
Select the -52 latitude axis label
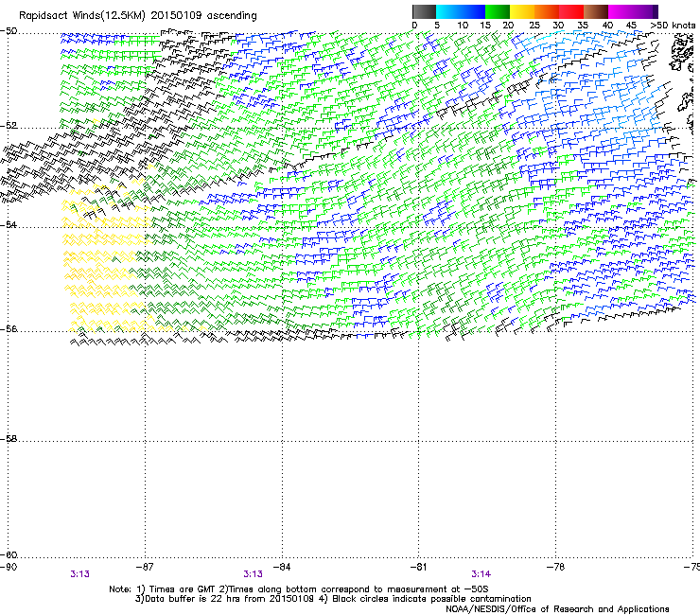9,126
